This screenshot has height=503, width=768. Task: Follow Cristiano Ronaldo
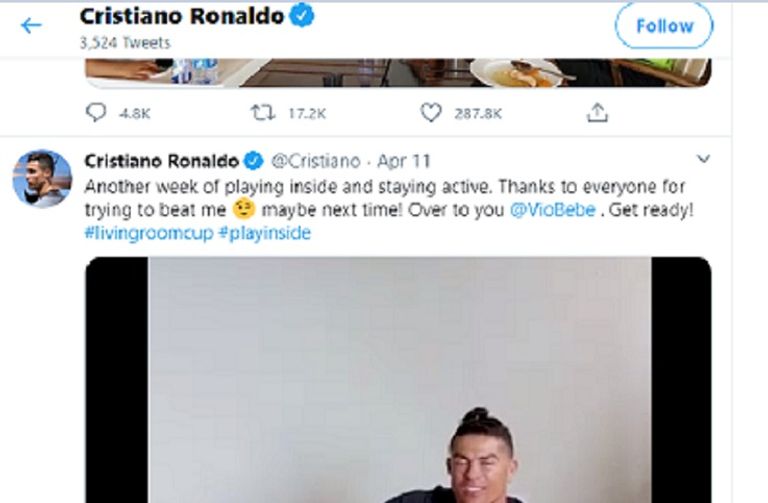[663, 26]
